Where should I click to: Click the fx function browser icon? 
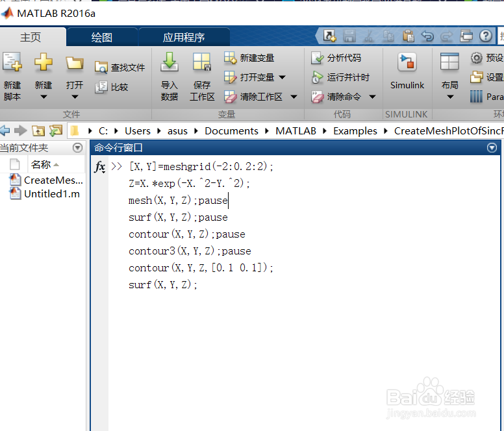point(100,167)
